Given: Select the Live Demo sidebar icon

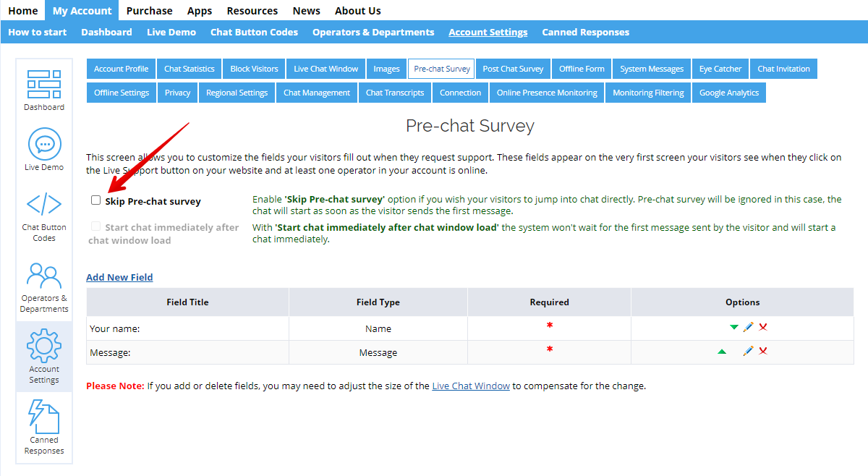Looking at the screenshot, I should (x=43, y=148).
